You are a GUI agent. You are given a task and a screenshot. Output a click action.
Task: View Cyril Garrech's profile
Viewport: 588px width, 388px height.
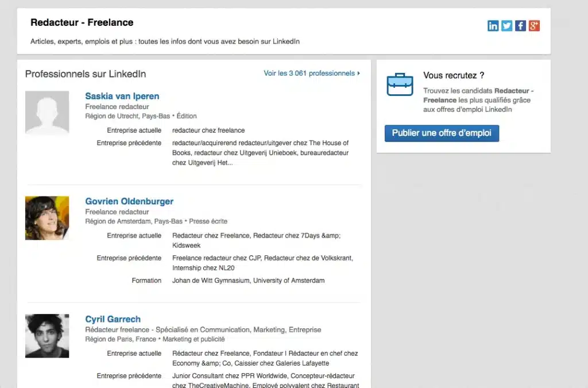pos(113,319)
